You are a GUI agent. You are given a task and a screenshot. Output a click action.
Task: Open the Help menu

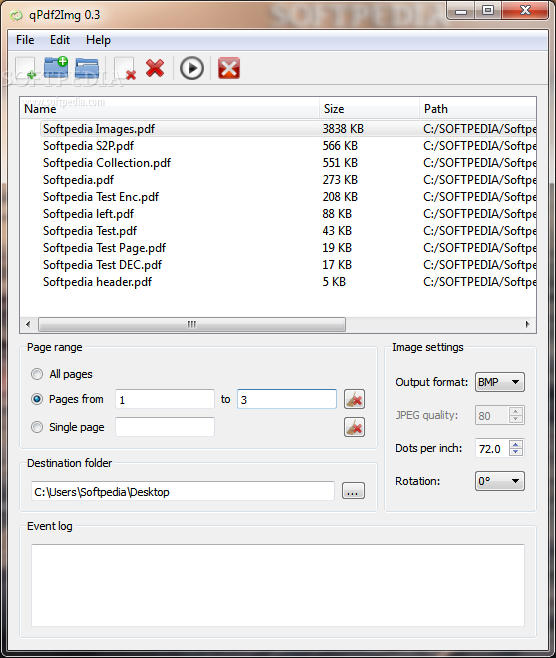[x=98, y=40]
